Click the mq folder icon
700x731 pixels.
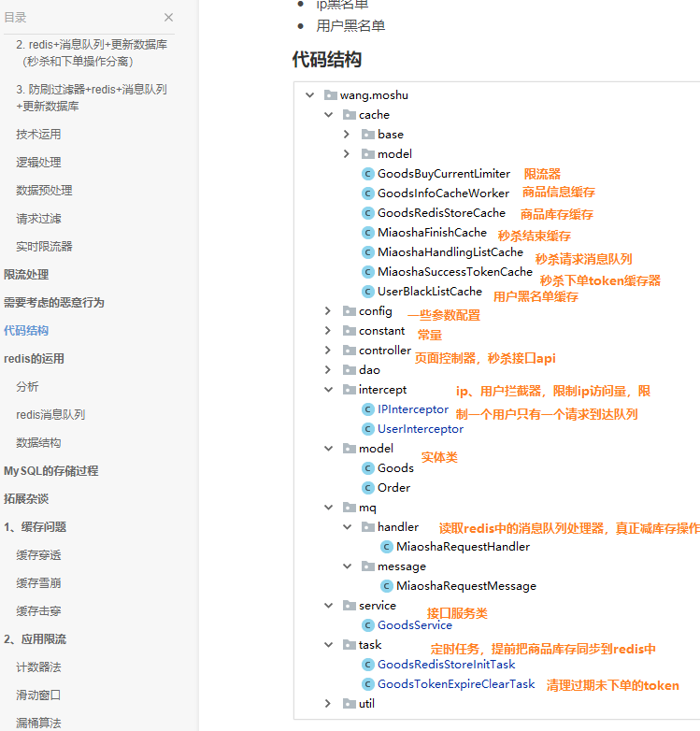350,508
